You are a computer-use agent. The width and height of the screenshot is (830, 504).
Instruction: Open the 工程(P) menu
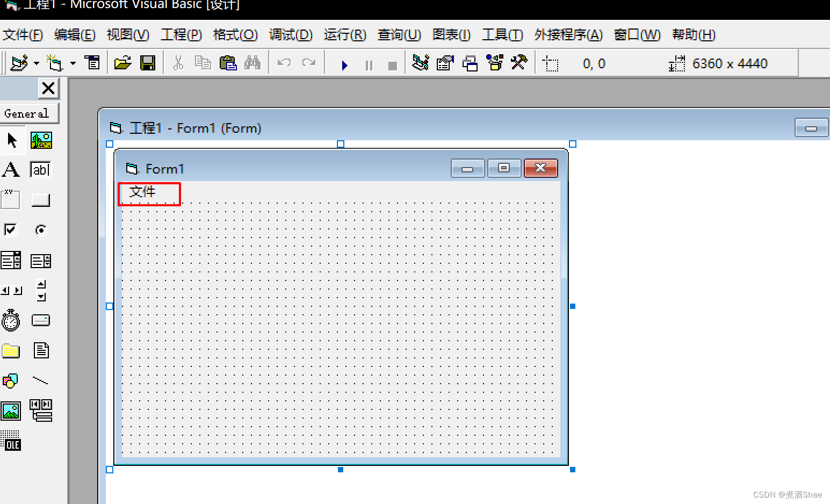coord(182,35)
